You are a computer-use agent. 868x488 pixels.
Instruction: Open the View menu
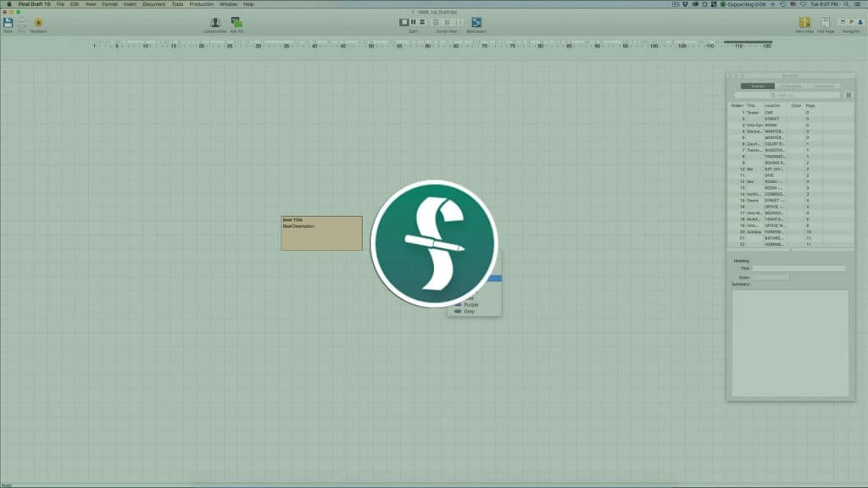click(90, 4)
